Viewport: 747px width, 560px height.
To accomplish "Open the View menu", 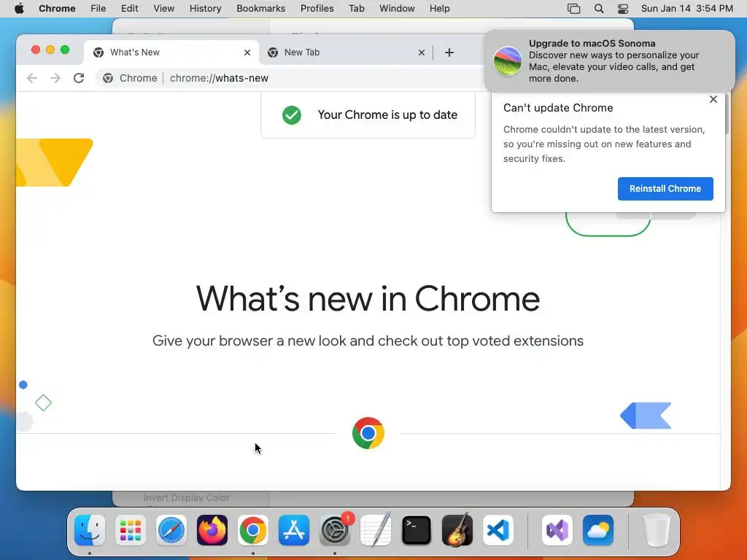I will point(163,9).
